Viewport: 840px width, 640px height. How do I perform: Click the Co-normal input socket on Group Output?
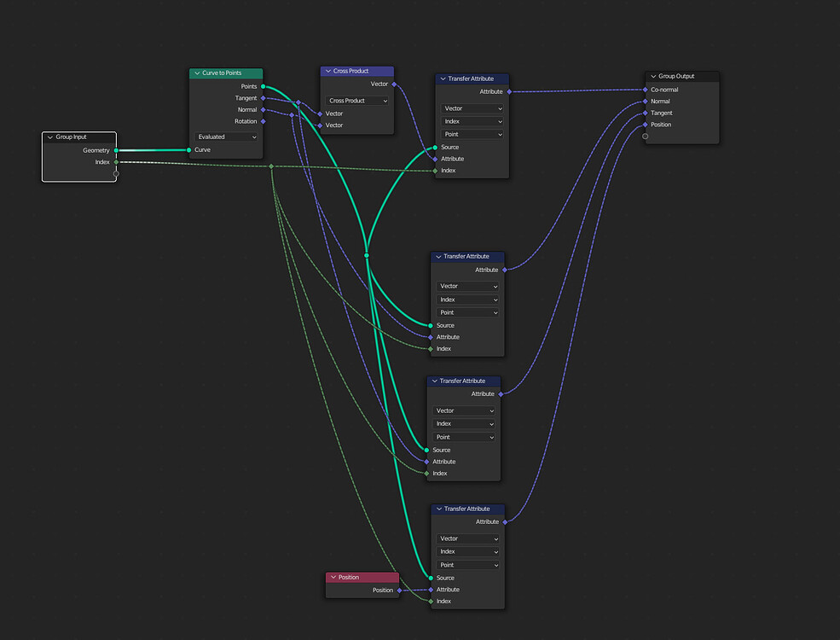point(646,89)
